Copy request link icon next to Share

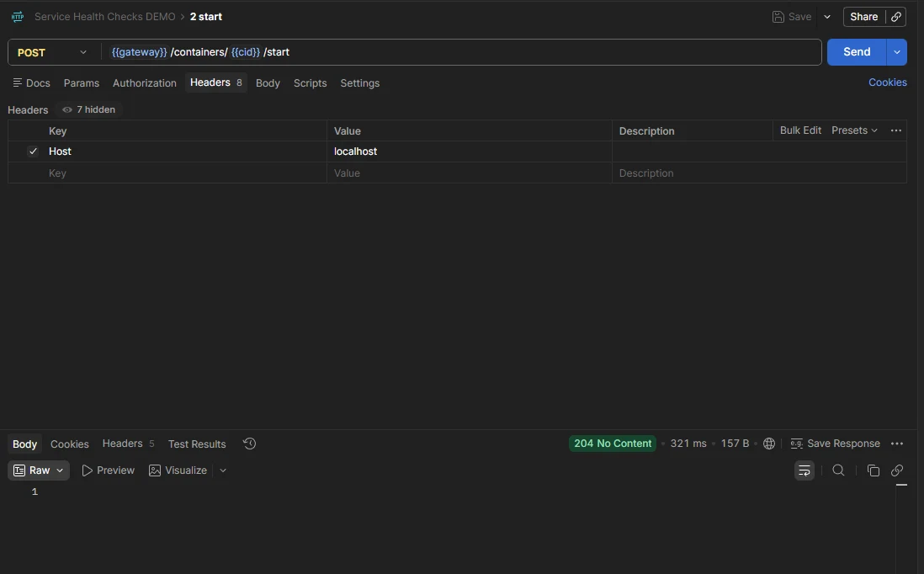pyautogui.click(x=895, y=17)
